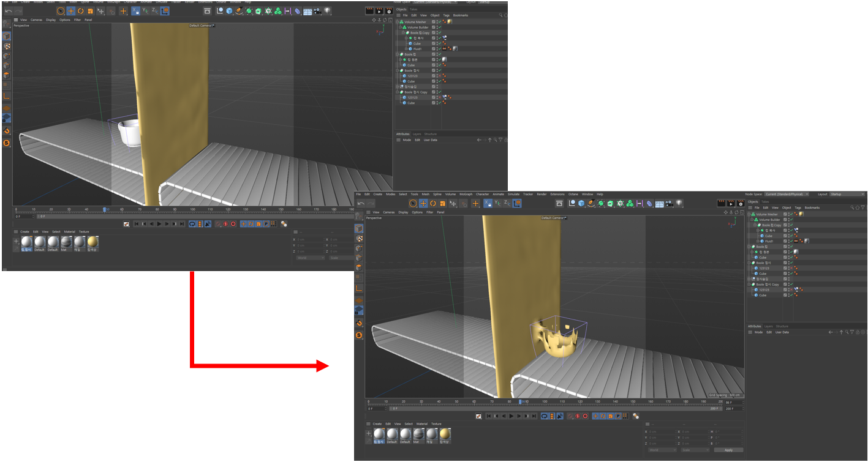Select the Rotate tool in lower-right screenshot
The height and width of the screenshot is (462, 868).
433,203
